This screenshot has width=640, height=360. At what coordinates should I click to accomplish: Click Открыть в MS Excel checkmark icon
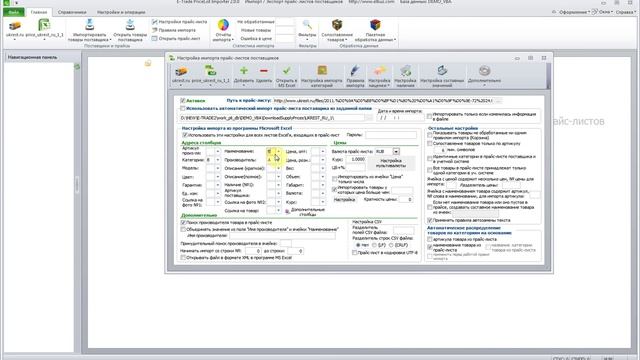point(287,71)
